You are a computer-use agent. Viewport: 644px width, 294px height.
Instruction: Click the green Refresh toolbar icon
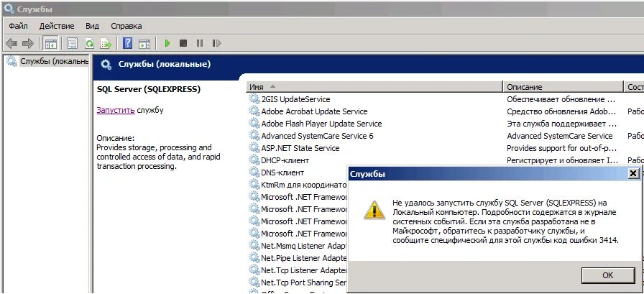89,43
